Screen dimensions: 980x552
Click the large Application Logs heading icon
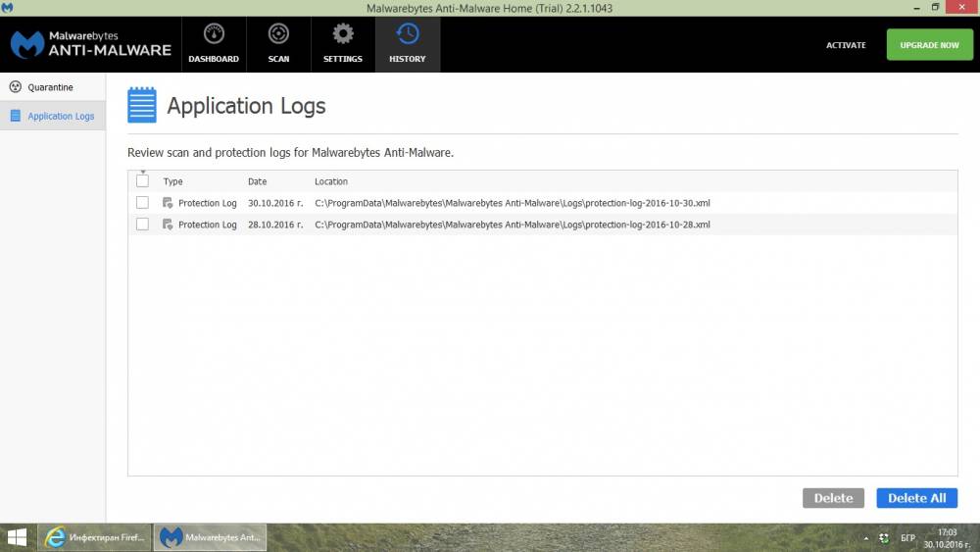click(142, 105)
